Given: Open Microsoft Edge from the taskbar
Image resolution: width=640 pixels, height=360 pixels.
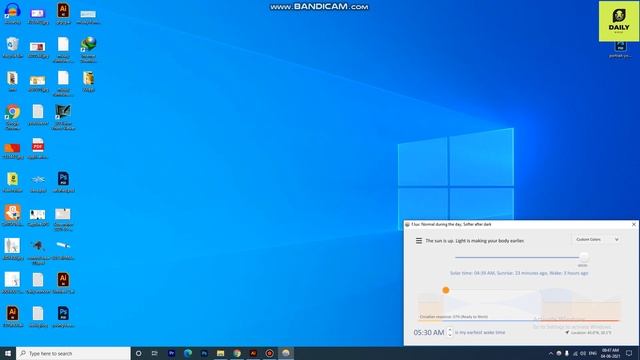Looking at the screenshot, I should 188,353.
